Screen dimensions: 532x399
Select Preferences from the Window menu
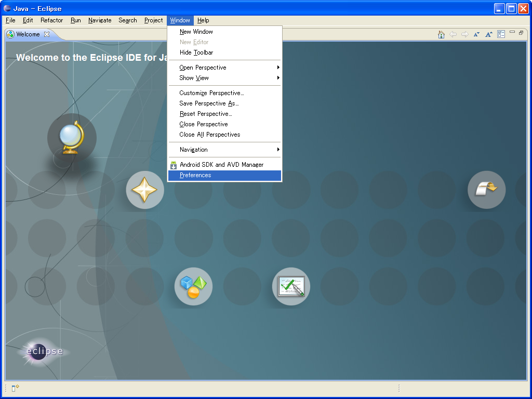coord(195,176)
